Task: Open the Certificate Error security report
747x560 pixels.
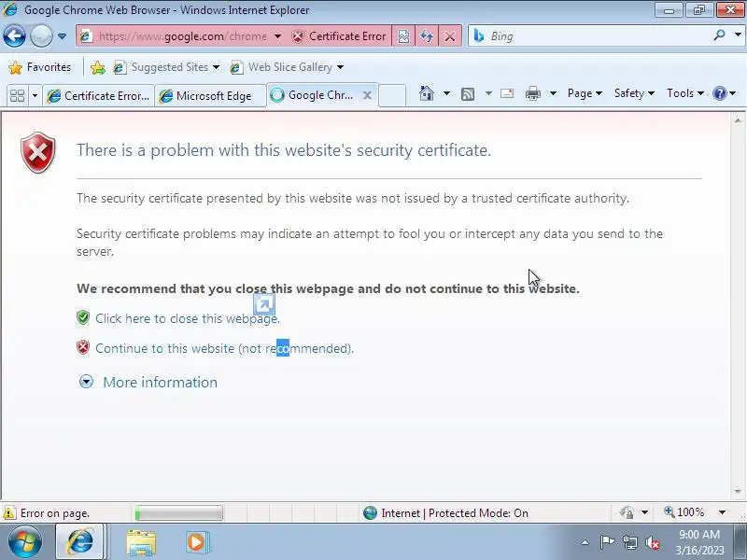Action: [x=339, y=36]
